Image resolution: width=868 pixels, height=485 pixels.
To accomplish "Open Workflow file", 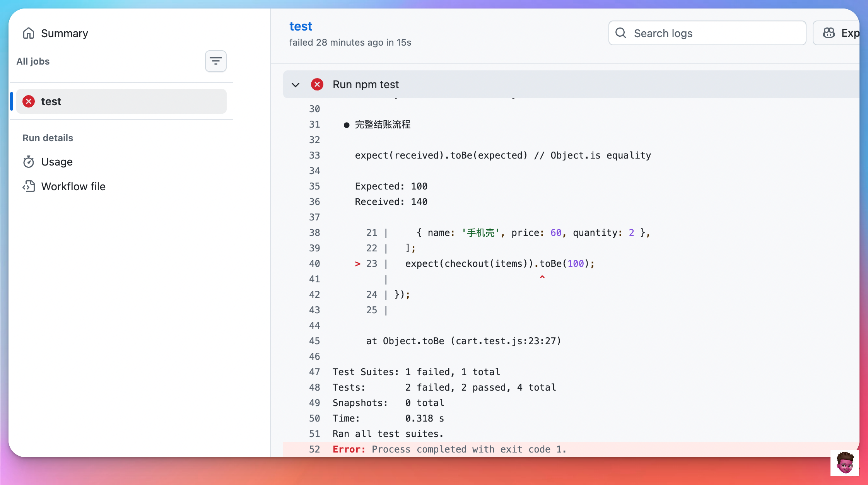I will pos(73,186).
